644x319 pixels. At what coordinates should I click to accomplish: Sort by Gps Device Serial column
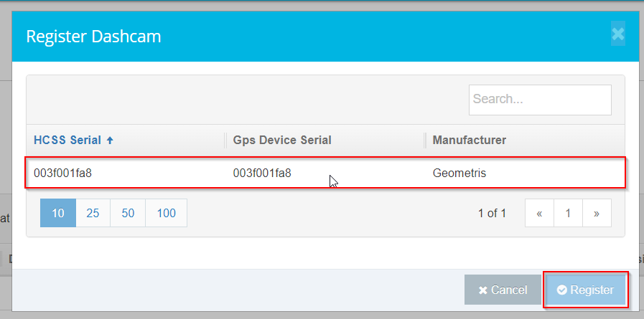(x=282, y=140)
